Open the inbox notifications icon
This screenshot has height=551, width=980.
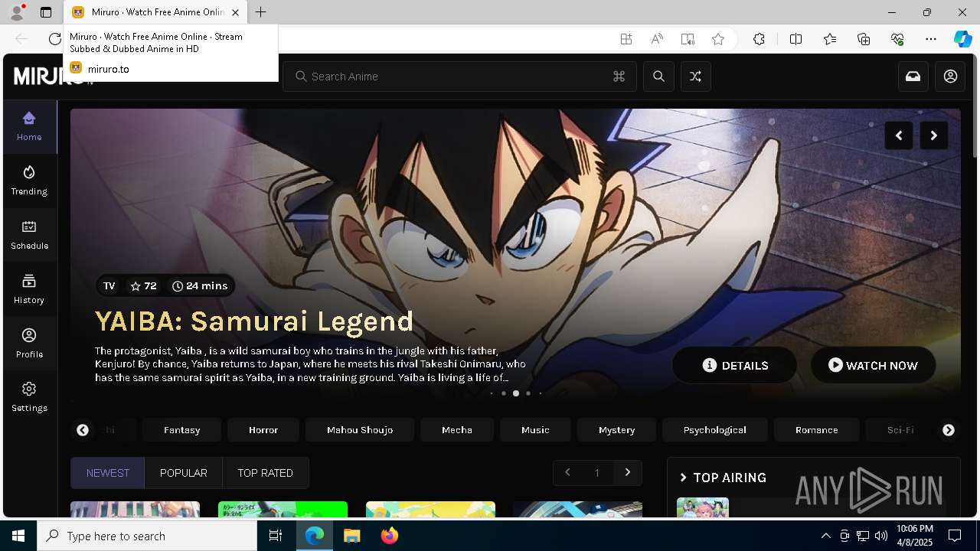[x=913, y=77]
